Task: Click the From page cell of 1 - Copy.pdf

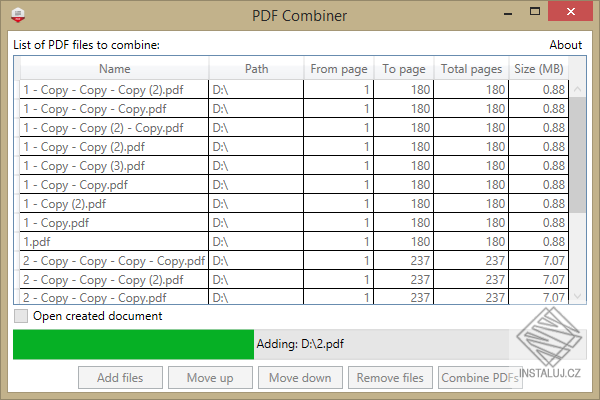Action: pos(339,222)
